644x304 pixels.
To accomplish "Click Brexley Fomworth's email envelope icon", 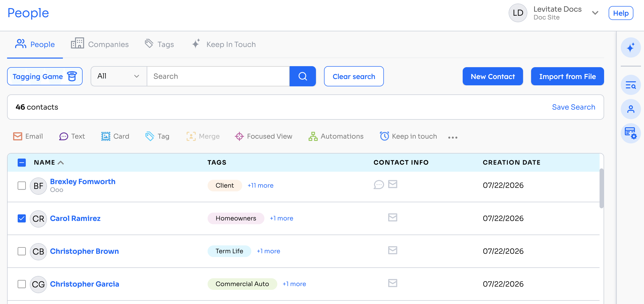I will point(393,184).
